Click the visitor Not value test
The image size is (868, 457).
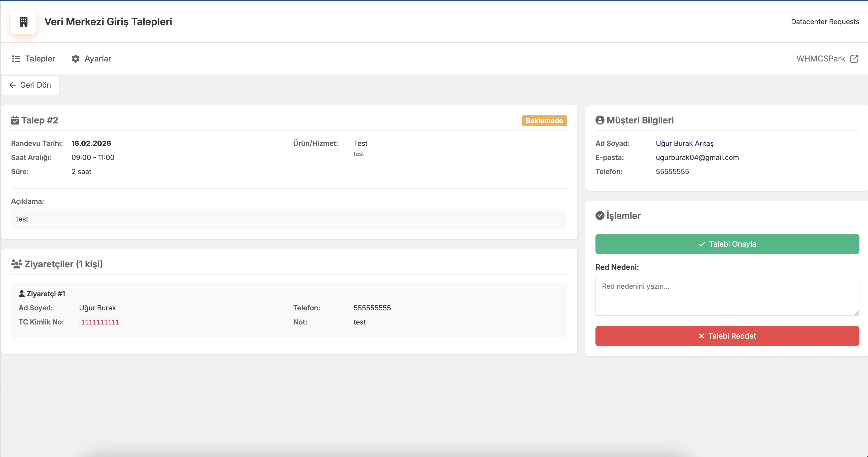(x=359, y=322)
